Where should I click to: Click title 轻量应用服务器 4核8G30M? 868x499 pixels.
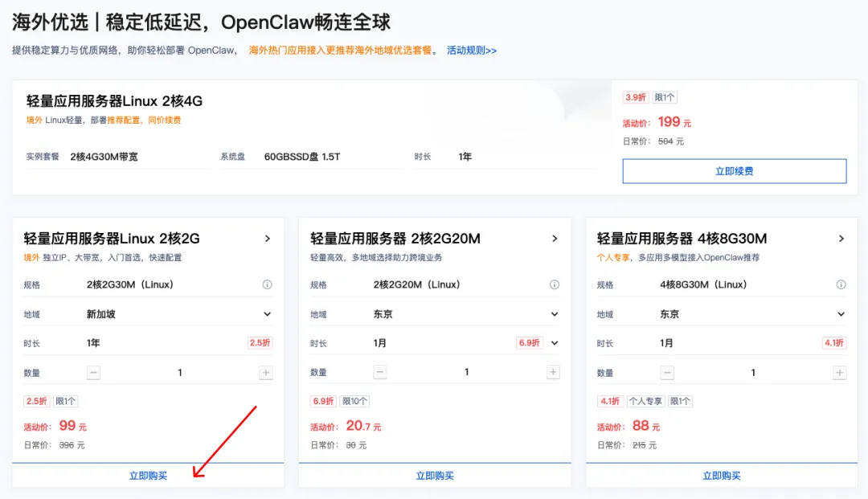(682, 239)
